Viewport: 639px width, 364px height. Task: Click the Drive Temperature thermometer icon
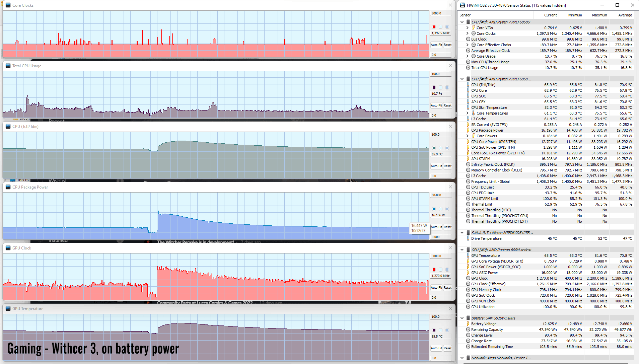coord(468,238)
